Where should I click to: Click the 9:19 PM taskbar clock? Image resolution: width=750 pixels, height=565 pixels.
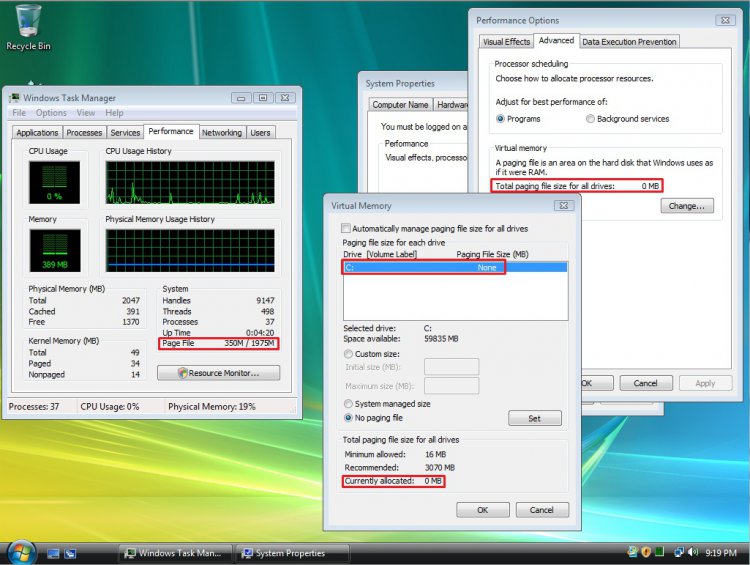721,553
